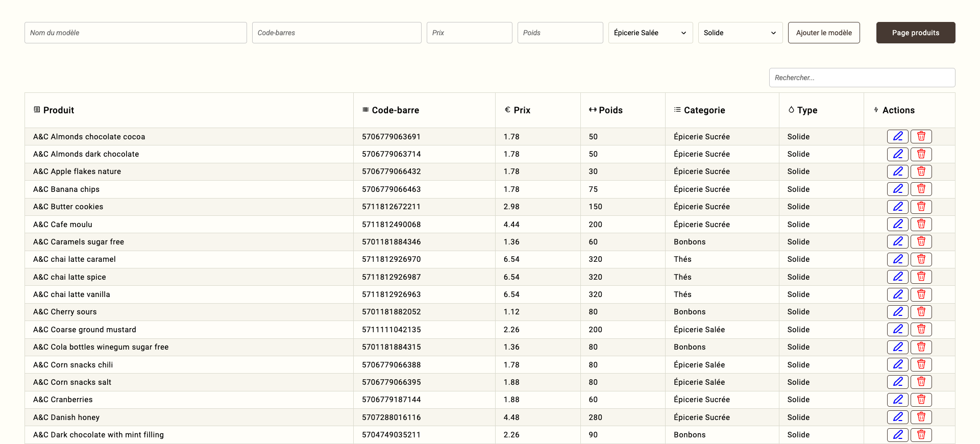Click into the Code-barres input field

tap(336, 33)
